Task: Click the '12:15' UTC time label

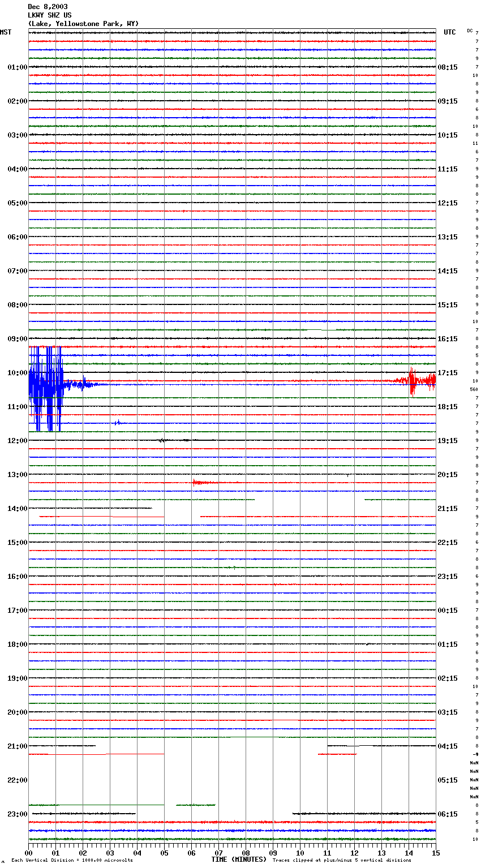Action: click(x=448, y=203)
